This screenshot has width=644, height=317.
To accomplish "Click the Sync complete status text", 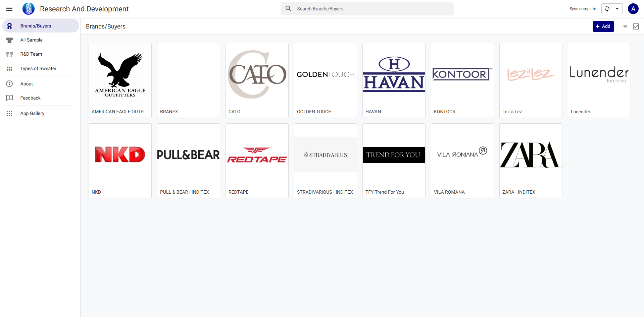I will point(583,9).
